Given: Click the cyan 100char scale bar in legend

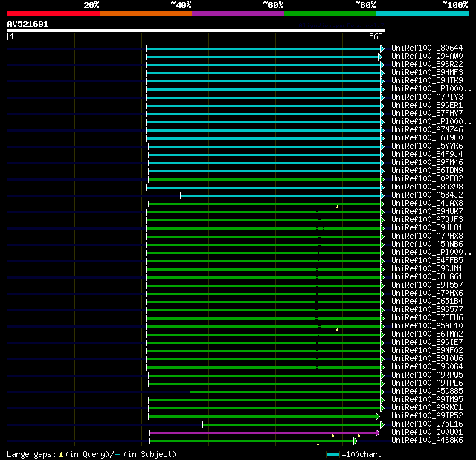Looking at the screenshot, I should [332, 454].
